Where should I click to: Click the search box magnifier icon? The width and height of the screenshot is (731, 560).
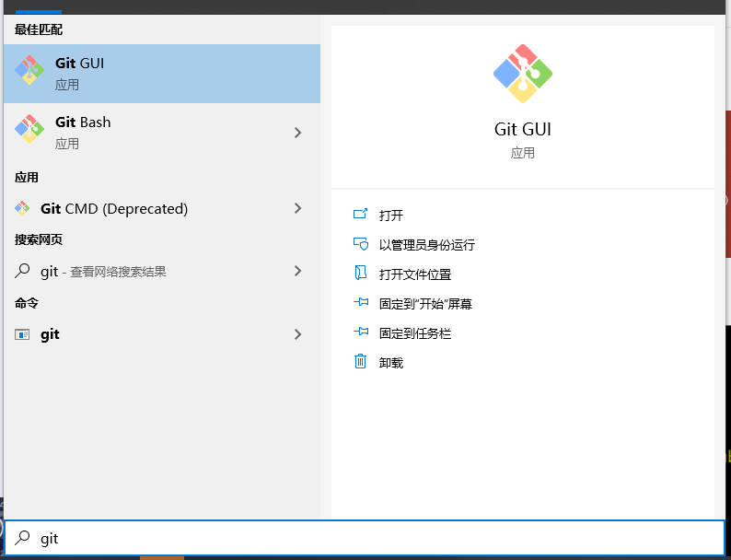click(x=22, y=538)
